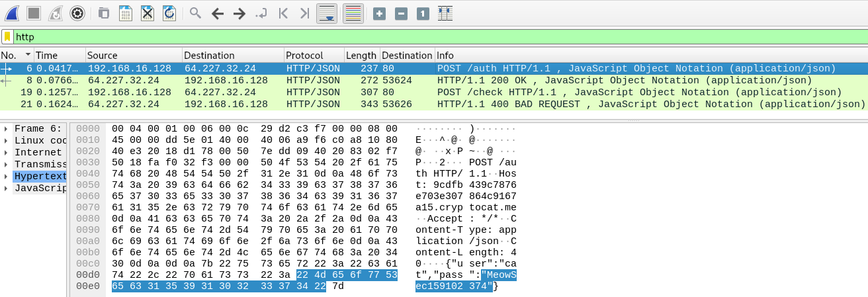
Task: Zoom out the main window text
Action: click(401, 13)
